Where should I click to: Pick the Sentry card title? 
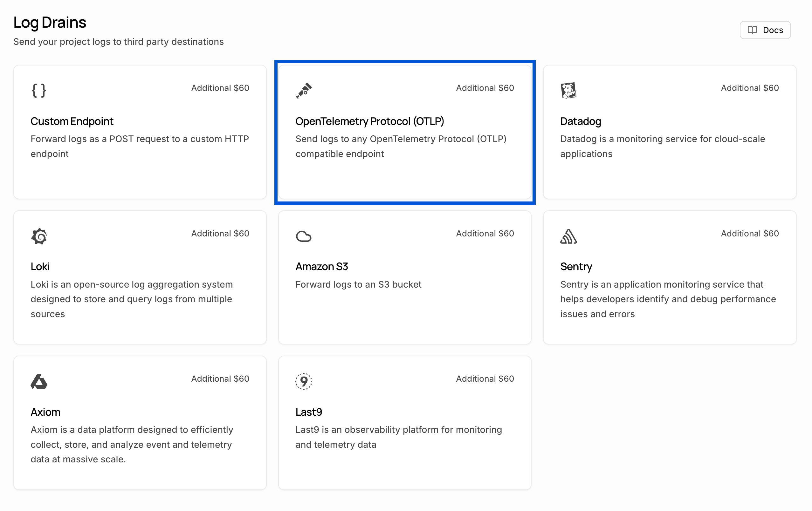click(576, 267)
